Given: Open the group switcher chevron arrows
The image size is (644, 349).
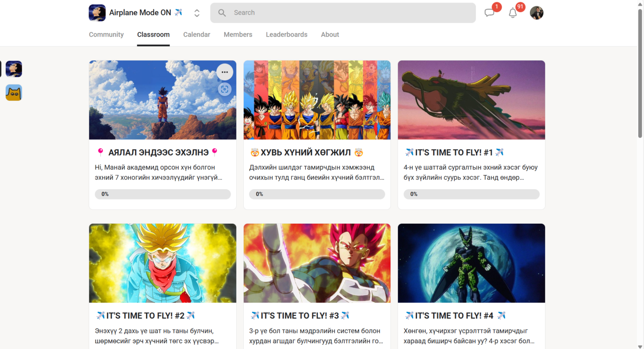Looking at the screenshot, I should (x=197, y=13).
